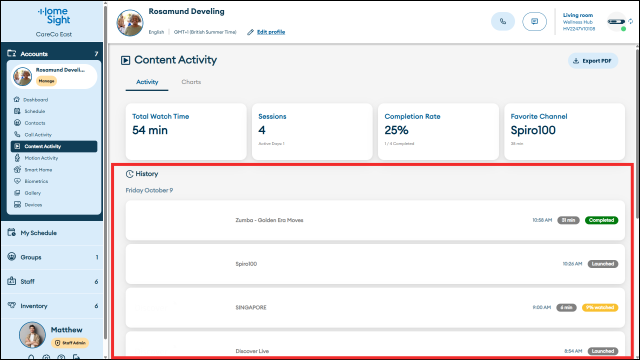The image size is (640, 360).
Task: Open the Contacts page
Action: coord(35,123)
